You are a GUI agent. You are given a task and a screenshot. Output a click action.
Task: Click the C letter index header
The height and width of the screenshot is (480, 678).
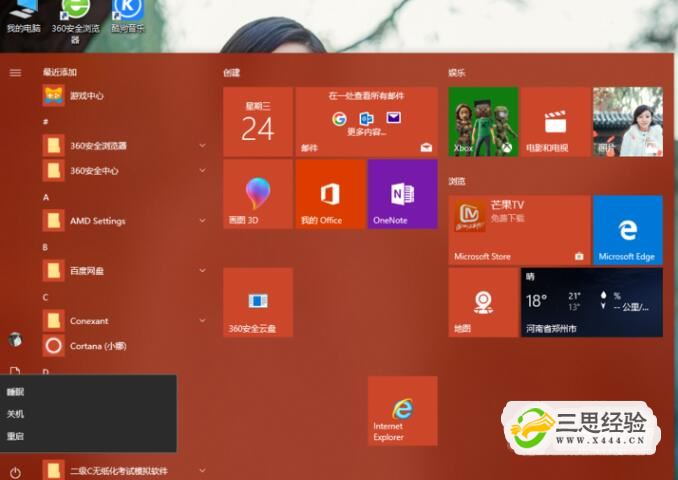pyautogui.click(x=45, y=298)
